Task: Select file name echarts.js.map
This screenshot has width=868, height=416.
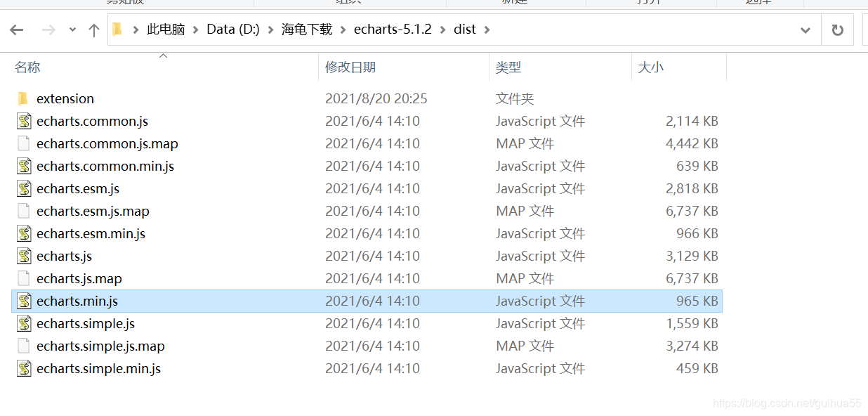Action: [x=79, y=279]
